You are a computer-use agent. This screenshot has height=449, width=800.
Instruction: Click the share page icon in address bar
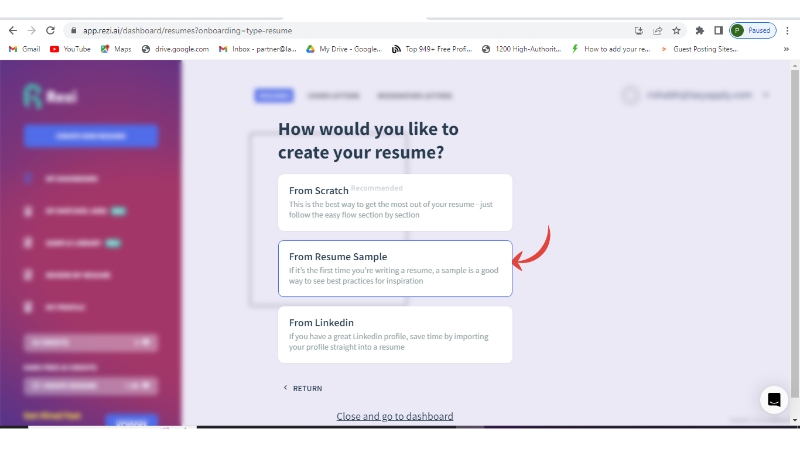(657, 30)
